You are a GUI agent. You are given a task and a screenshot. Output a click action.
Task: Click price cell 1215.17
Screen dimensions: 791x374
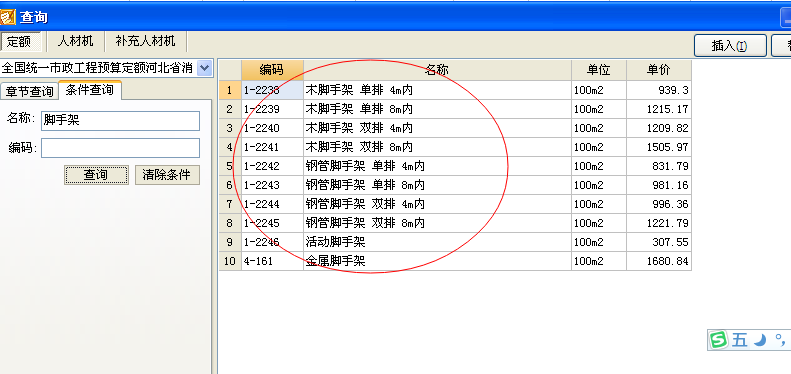point(659,109)
